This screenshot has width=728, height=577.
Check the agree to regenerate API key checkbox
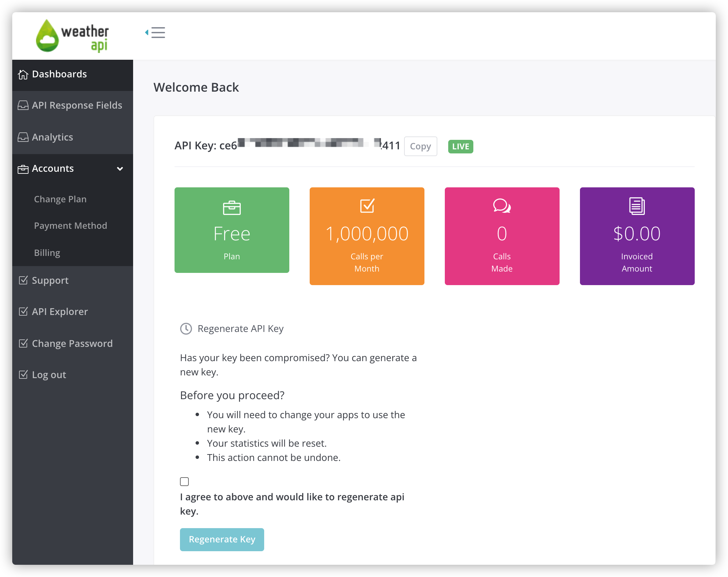tap(184, 482)
